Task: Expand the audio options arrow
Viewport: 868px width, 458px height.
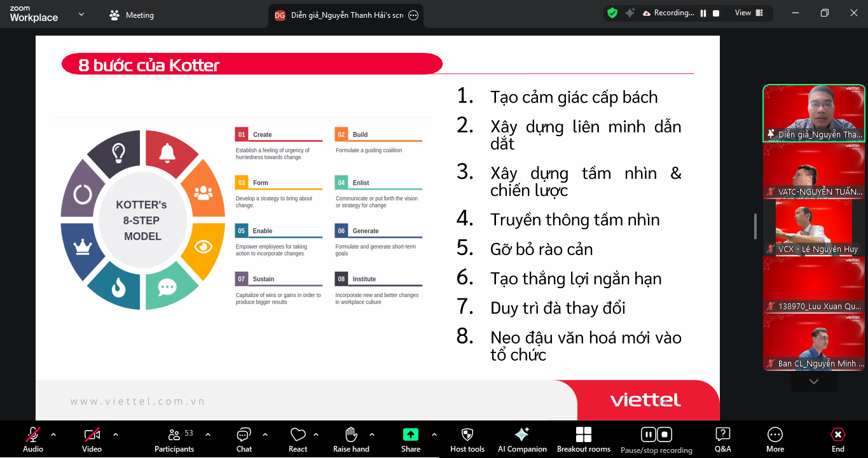Action: (53, 434)
